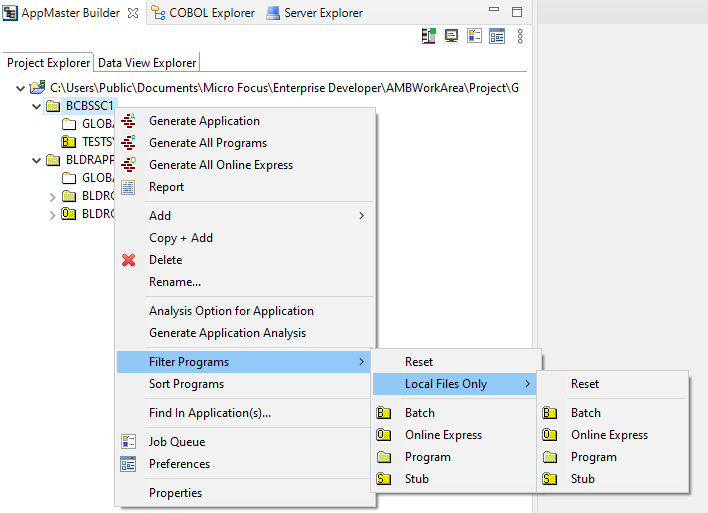
Task: Maximize the AppMaster Builder view
Action: pyautogui.click(x=517, y=12)
